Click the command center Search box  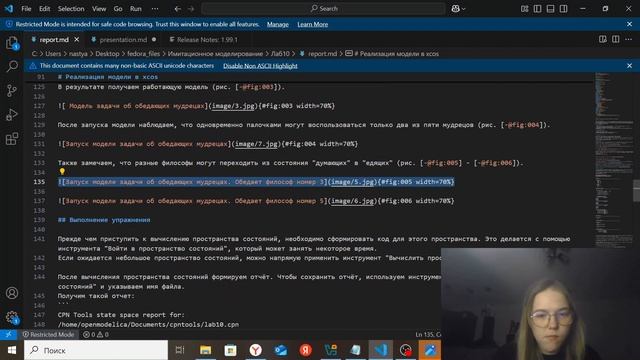[323, 9]
